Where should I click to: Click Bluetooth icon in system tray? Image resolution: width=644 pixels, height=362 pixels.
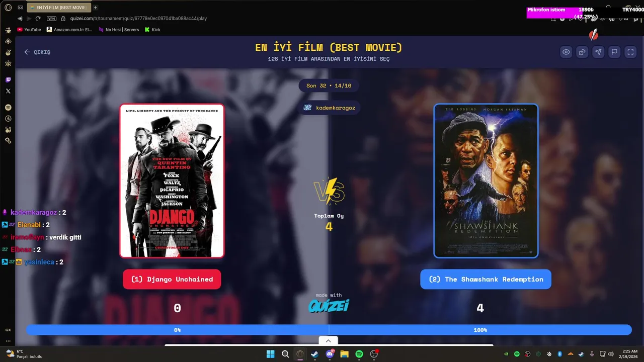[x=559, y=354]
